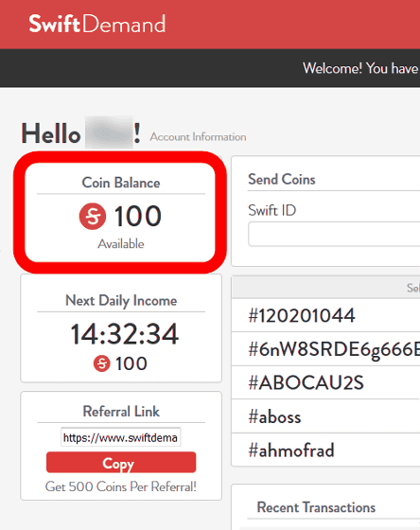Click the Copy referral link button

tap(121, 463)
